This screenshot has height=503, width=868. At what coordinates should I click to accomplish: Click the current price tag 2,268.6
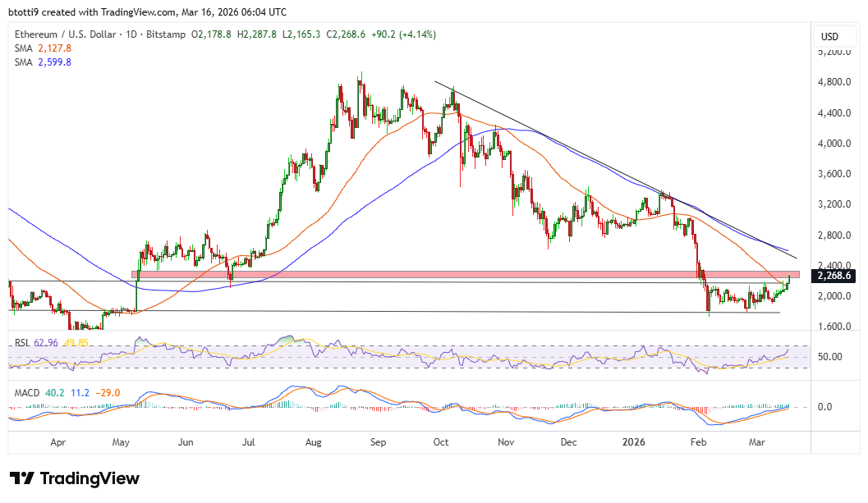[x=833, y=277]
